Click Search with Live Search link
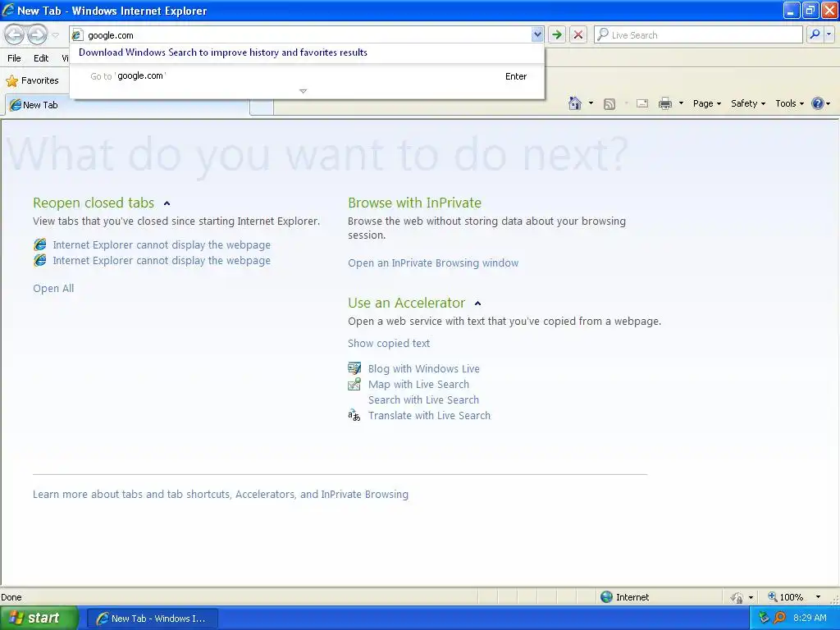 (423, 399)
